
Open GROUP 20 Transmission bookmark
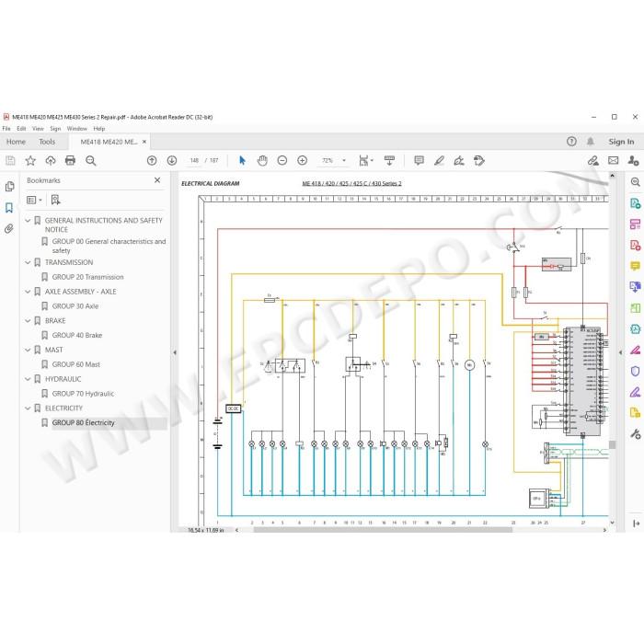(x=88, y=277)
